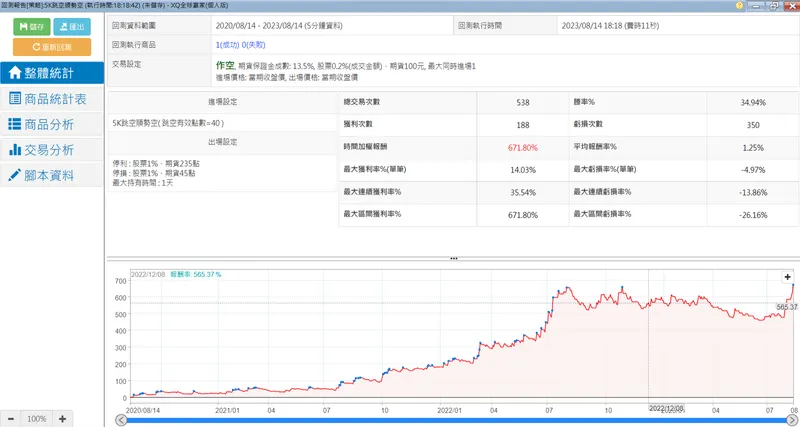Click the 34.94% win rate value

[753, 103]
